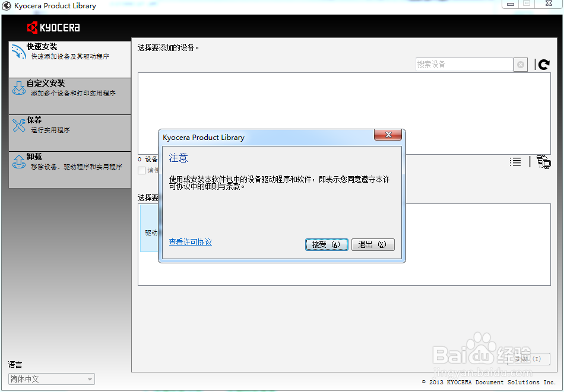564x392 pixels.
Task: Click the Kyocera logo in the header
Action: (53, 28)
